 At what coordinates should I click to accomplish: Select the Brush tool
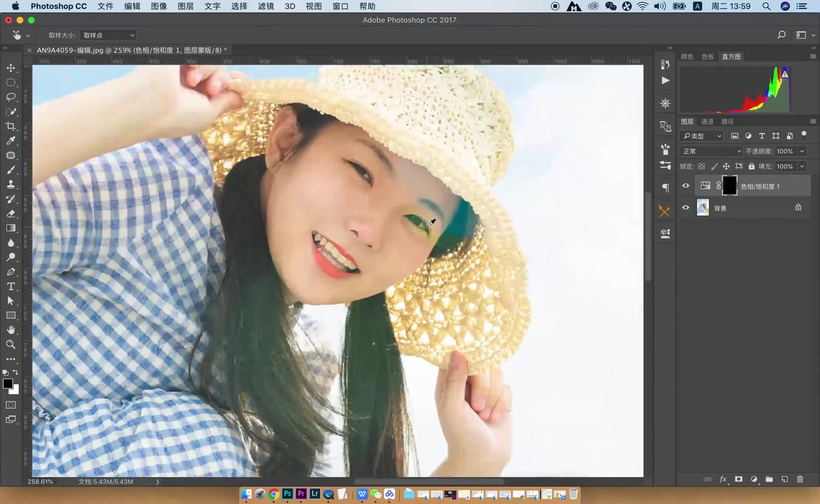coord(11,170)
